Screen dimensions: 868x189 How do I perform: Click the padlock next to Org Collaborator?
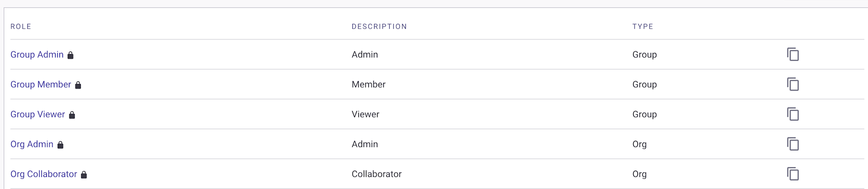pos(84,175)
